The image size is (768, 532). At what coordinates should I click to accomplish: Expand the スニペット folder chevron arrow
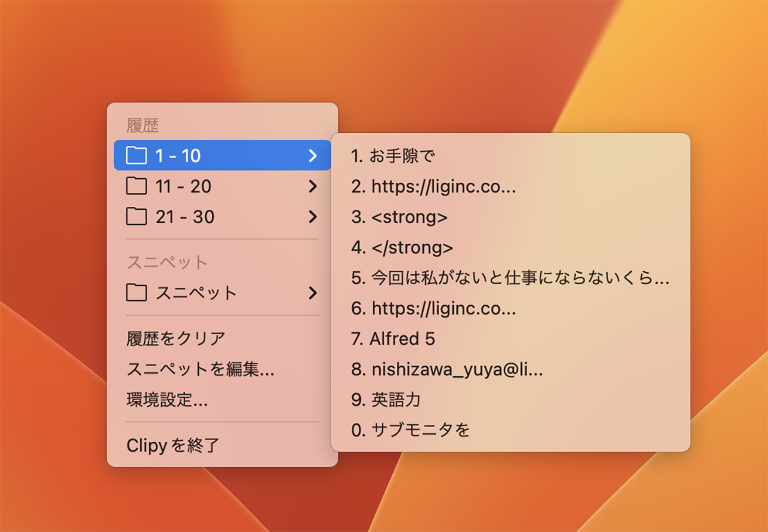point(313,292)
